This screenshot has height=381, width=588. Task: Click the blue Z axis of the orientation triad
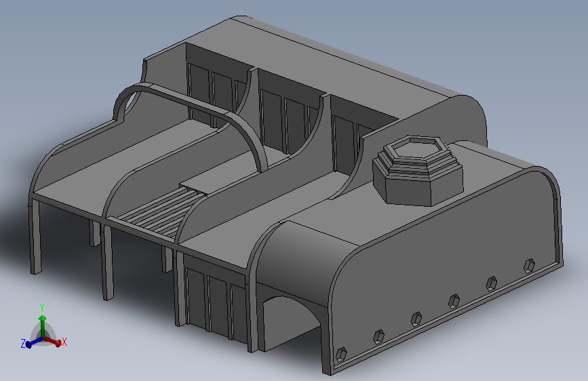[x=32, y=342]
